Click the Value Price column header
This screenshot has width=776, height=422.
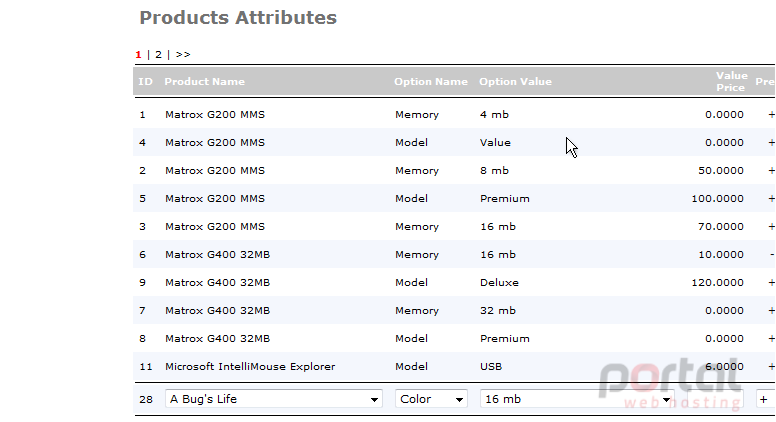731,82
